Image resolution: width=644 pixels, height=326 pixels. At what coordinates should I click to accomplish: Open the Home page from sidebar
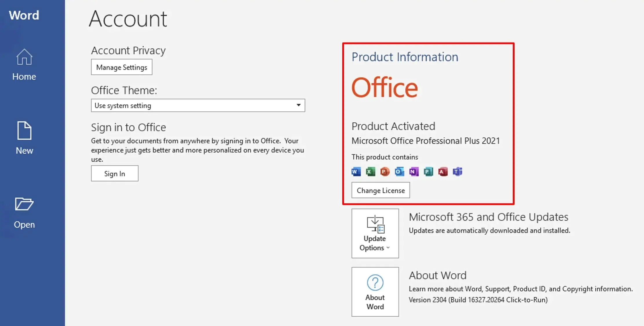24,65
